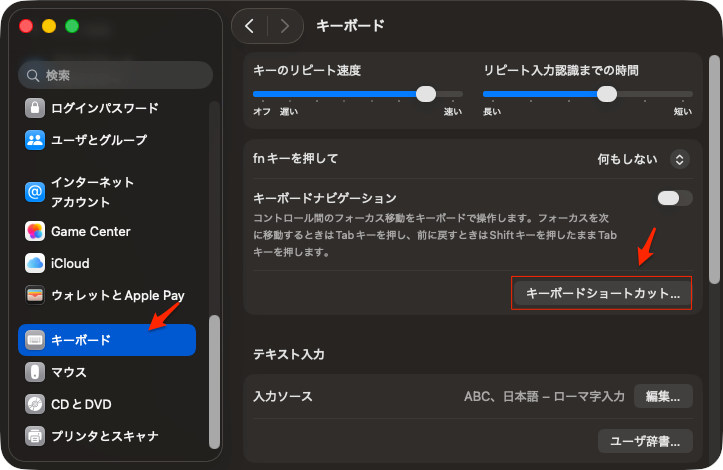Click the main pane vertical scrollbar
This screenshot has width=723, height=470.
point(714,169)
